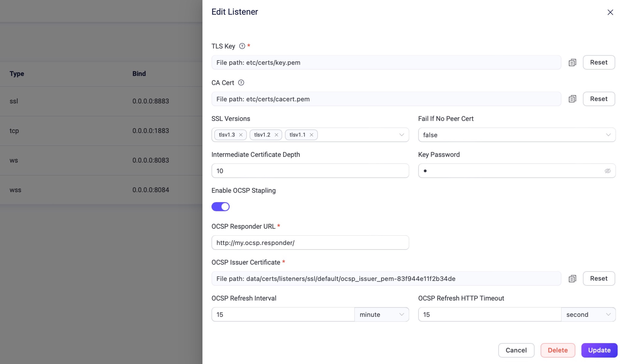Viewport: 623px width, 364px height.
Task: Remove the tlsv1.2 version tag
Action: pyautogui.click(x=276, y=135)
